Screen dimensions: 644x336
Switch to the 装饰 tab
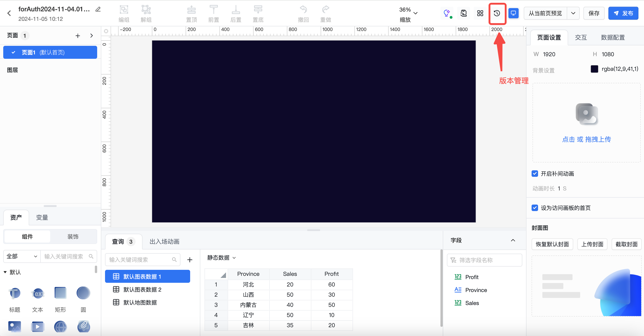click(x=73, y=236)
